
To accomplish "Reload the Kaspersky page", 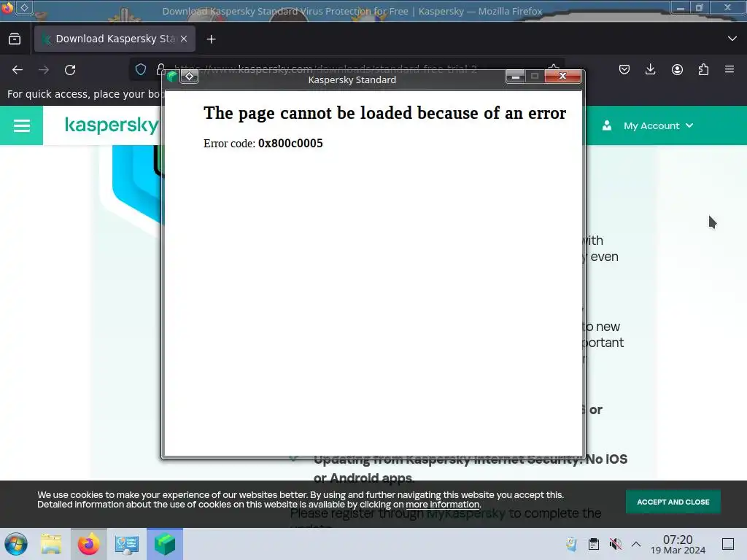I will [x=70, y=70].
